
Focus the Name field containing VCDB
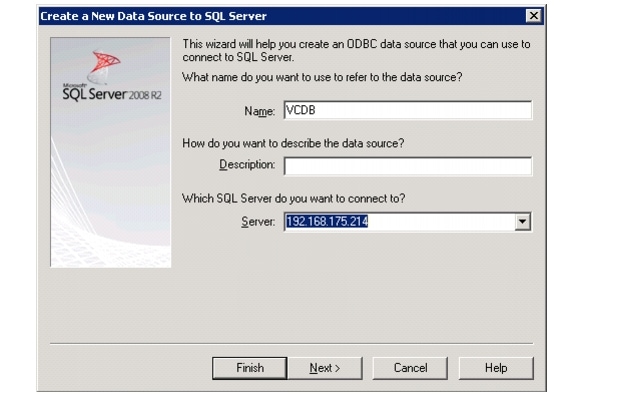click(x=408, y=110)
